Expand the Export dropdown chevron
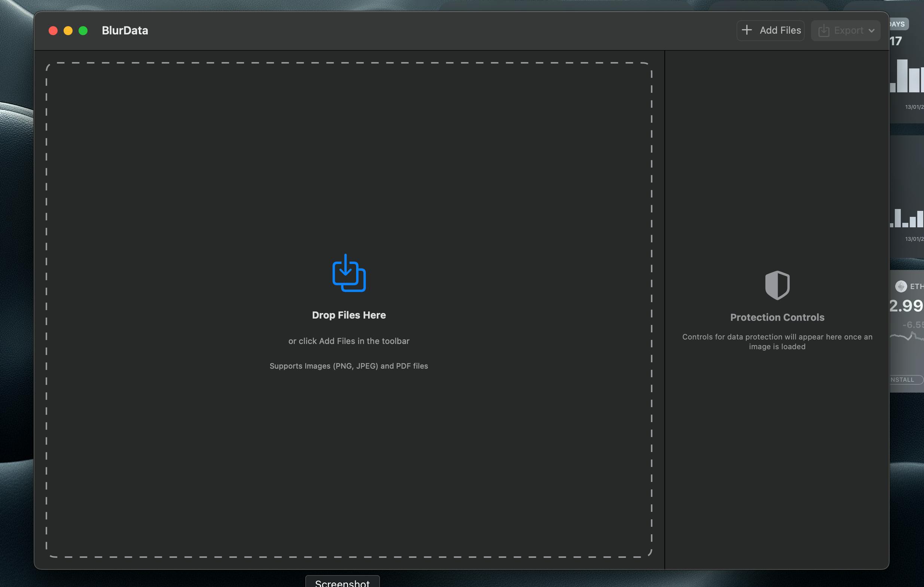The width and height of the screenshot is (924, 587). [871, 31]
